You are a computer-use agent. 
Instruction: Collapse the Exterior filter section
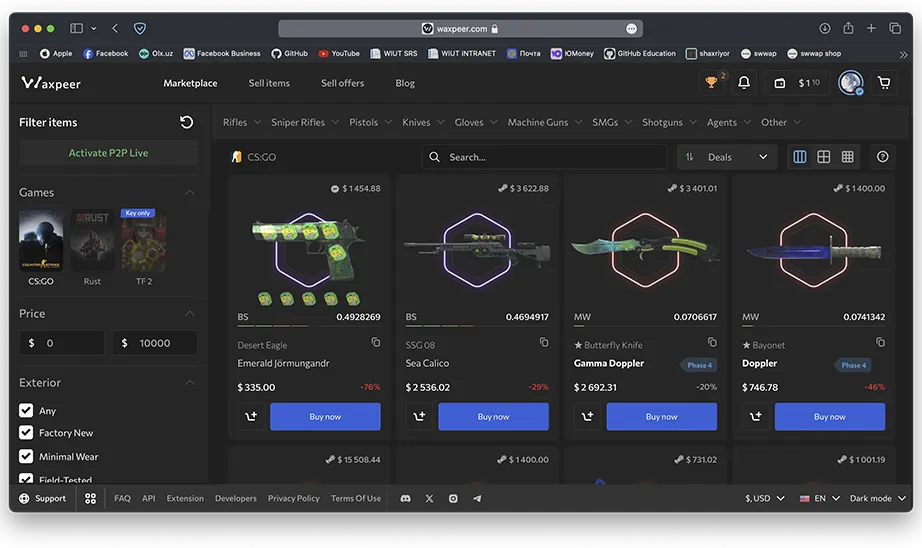190,383
